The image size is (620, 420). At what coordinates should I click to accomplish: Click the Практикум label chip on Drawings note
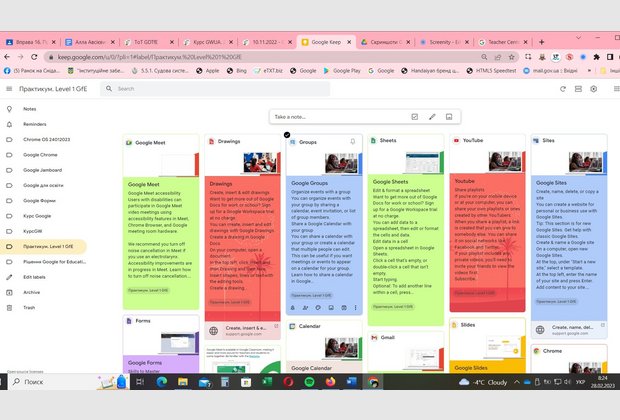(x=230, y=301)
